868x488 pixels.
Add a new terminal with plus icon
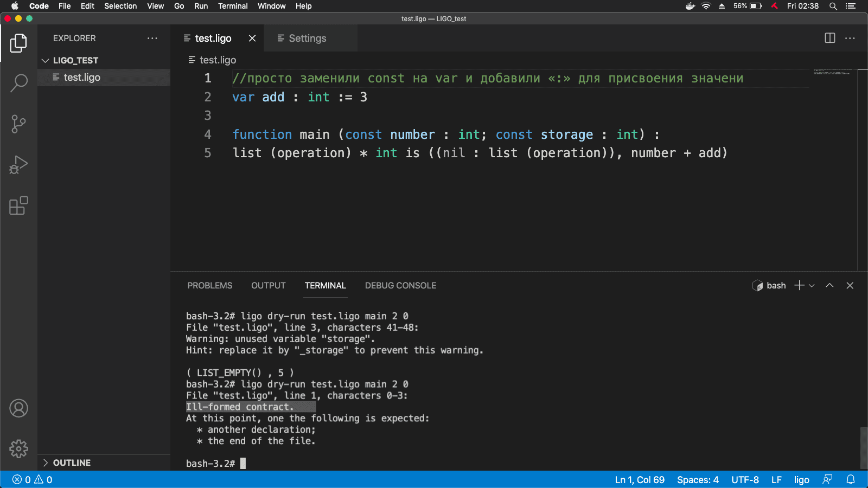point(799,285)
